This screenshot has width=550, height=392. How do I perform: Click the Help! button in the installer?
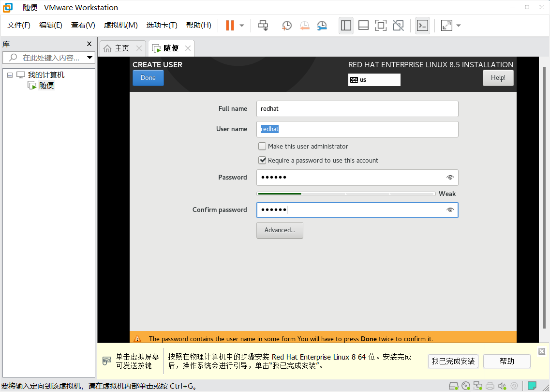(498, 78)
